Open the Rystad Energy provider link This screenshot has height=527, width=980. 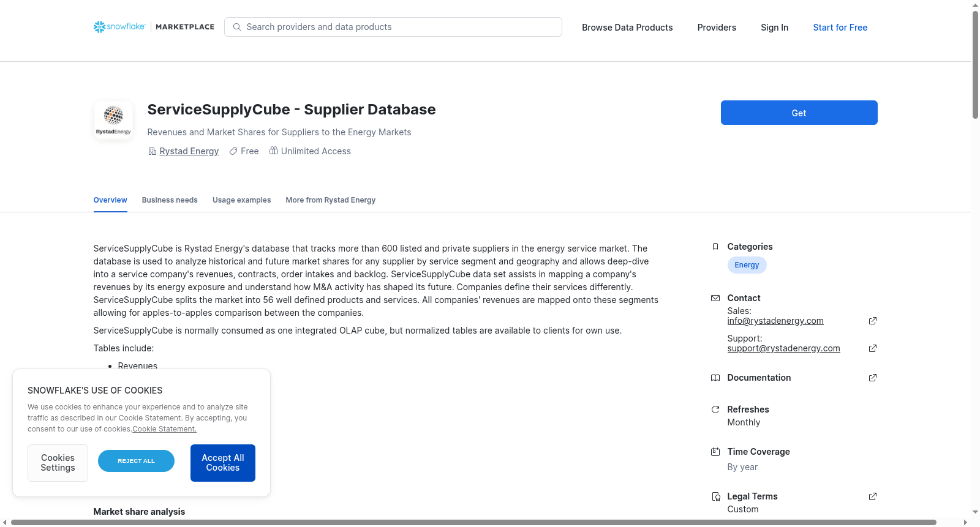189,151
